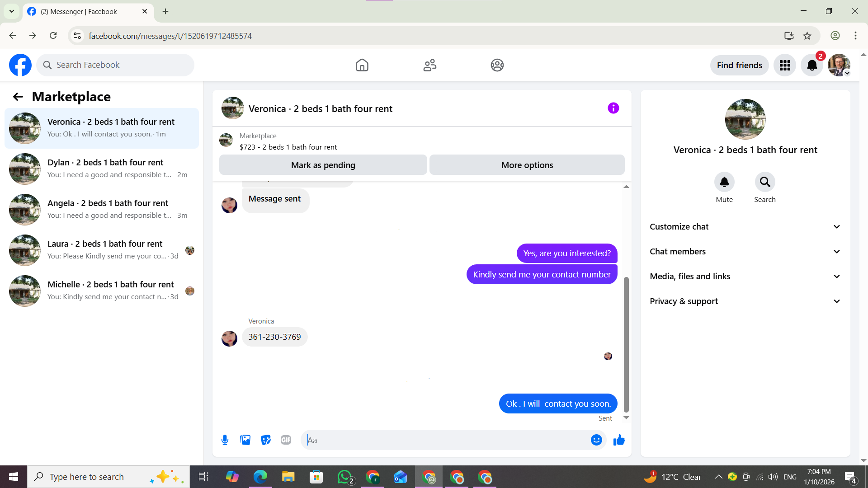The image size is (868, 488).
Task: Open the sticker picker icon
Action: pyautogui.click(x=265, y=440)
